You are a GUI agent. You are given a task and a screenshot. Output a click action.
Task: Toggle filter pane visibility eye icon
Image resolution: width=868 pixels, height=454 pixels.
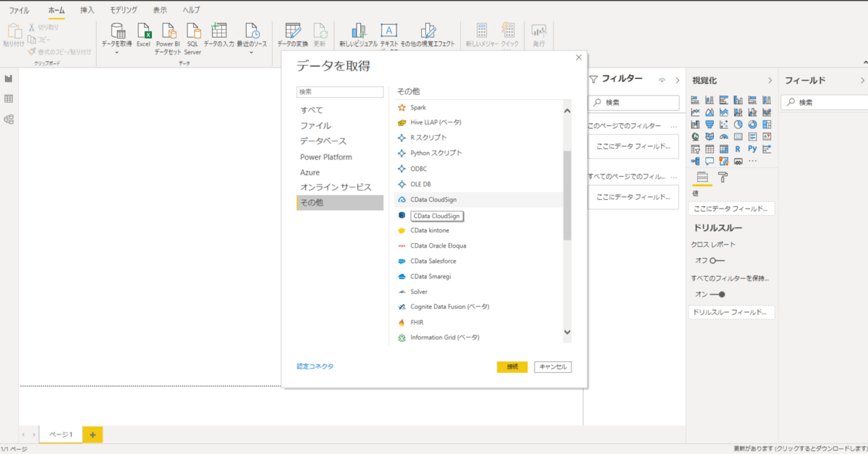coord(661,80)
